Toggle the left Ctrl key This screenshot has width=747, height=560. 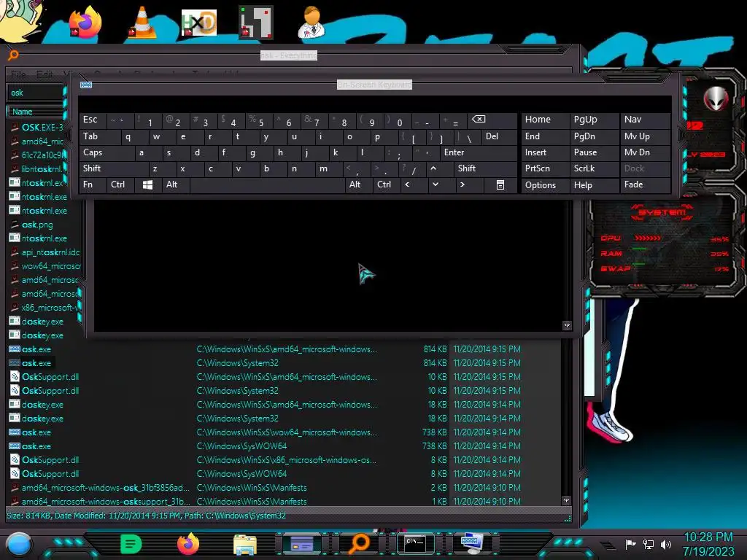(x=120, y=184)
